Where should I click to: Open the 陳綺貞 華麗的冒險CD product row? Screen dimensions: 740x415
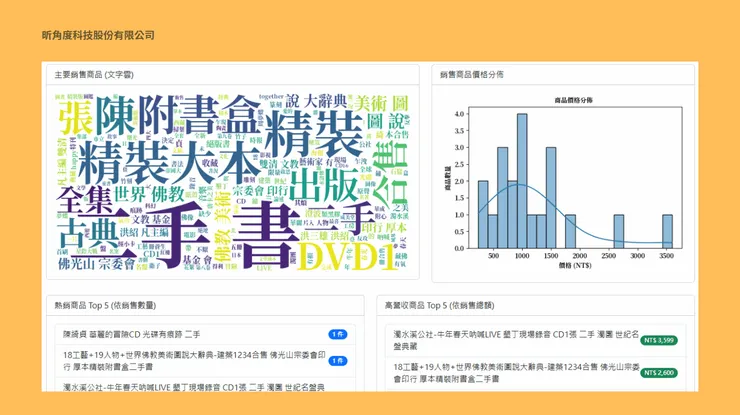click(x=205, y=334)
